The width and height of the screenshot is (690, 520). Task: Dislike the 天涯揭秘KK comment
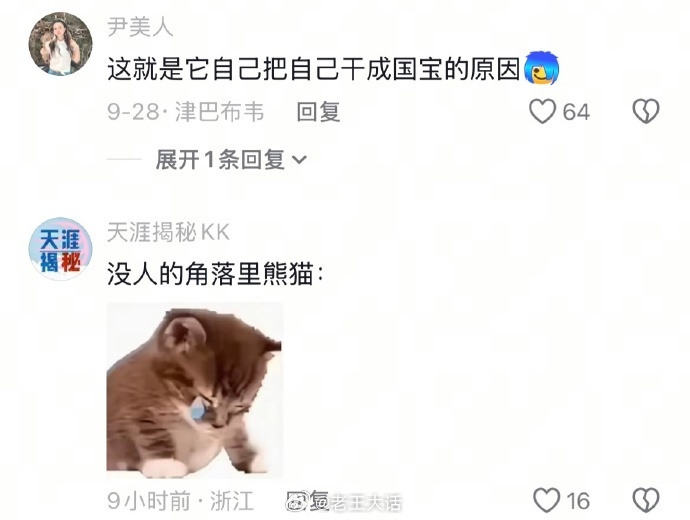click(x=646, y=500)
